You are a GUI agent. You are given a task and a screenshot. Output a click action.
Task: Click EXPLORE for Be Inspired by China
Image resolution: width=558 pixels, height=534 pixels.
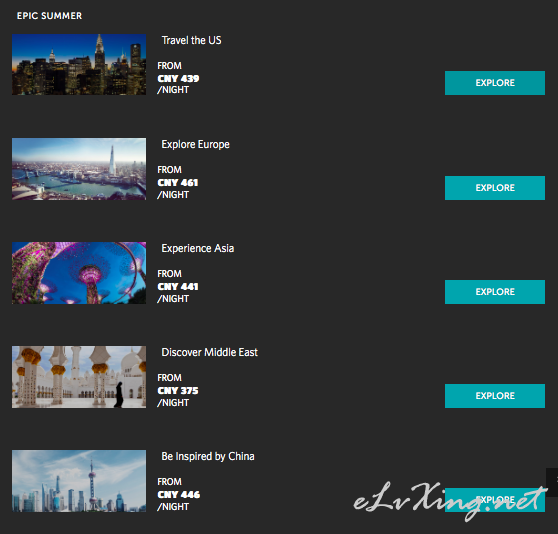[495, 500]
